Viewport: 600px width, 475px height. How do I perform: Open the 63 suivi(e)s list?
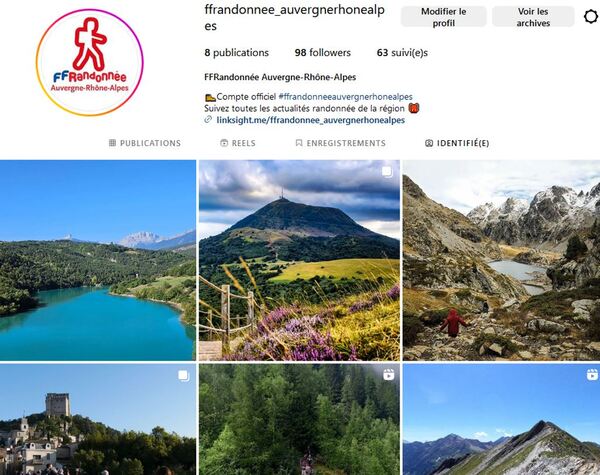tap(402, 52)
